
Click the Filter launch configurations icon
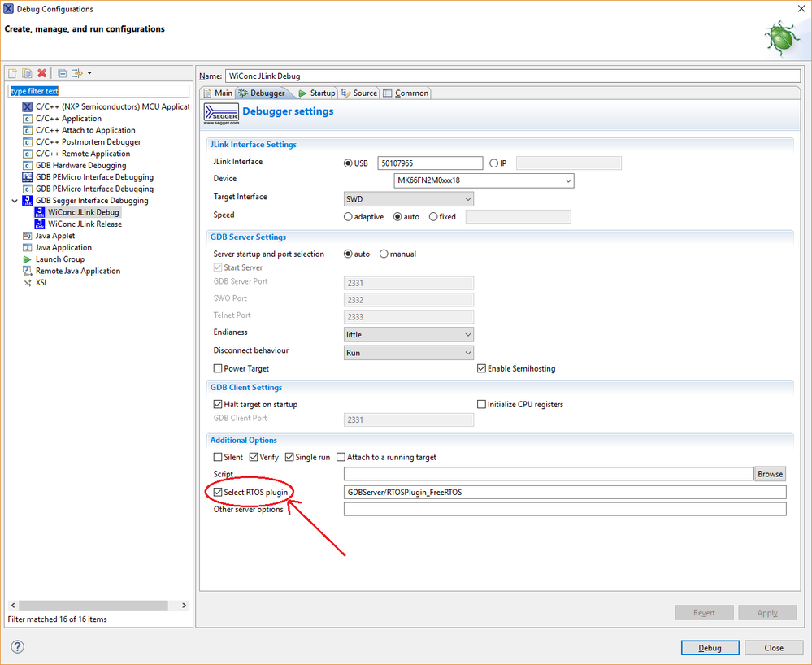coord(77,73)
